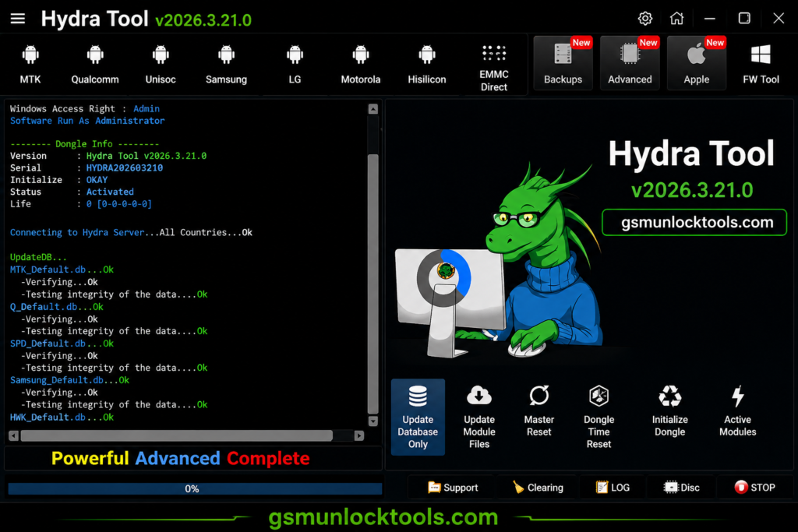This screenshot has width=798, height=532.
Task: Open the Samsung module
Action: point(226,65)
